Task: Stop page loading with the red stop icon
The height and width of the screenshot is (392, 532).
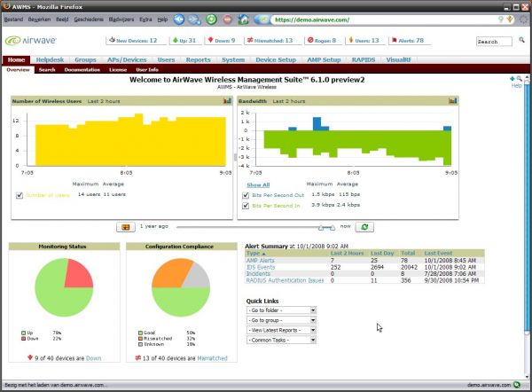Action: point(227,20)
